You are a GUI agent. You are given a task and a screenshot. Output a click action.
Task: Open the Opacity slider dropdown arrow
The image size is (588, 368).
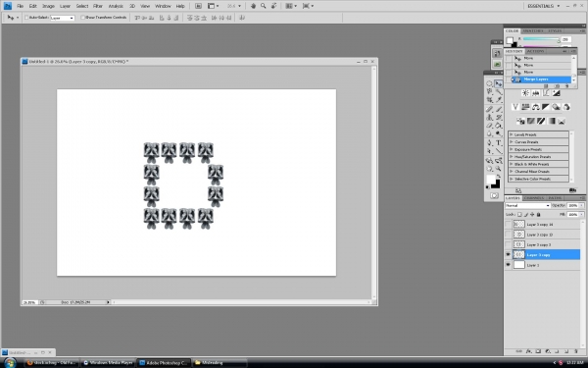tap(581, 205)
